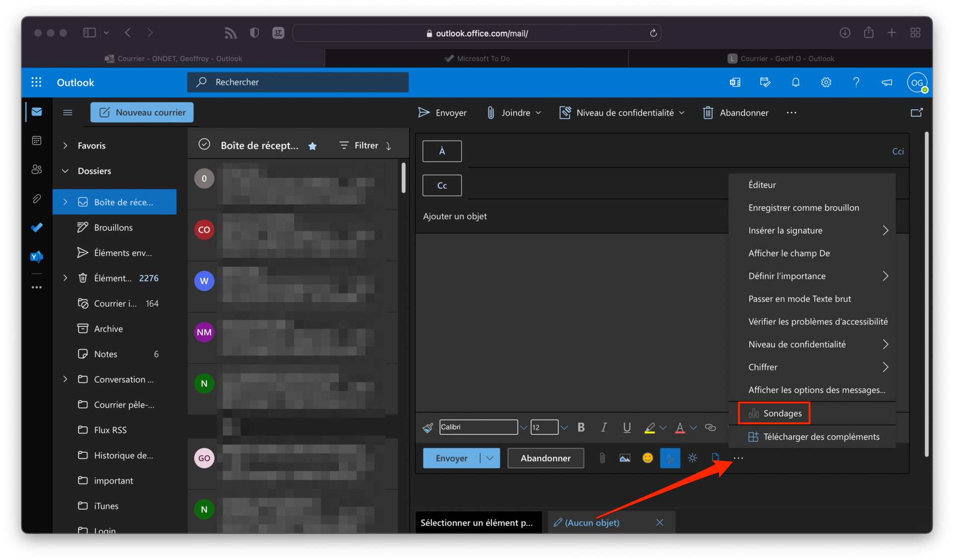Open notifications bell
This screenshot has width=954, height=560.
pos(795,82)
